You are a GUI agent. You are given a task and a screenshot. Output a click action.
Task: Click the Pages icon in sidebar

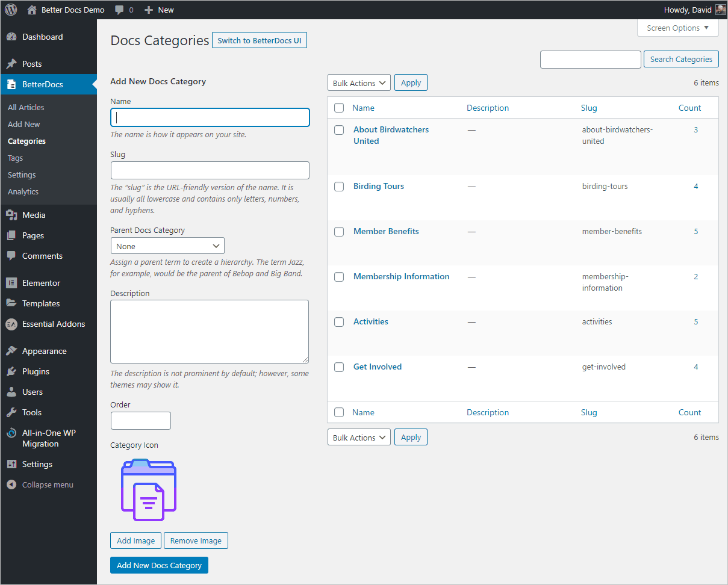11,235
